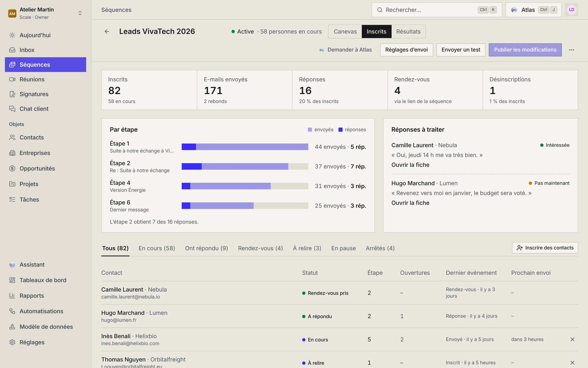Filter list by Ont répondu (9)

207,248
